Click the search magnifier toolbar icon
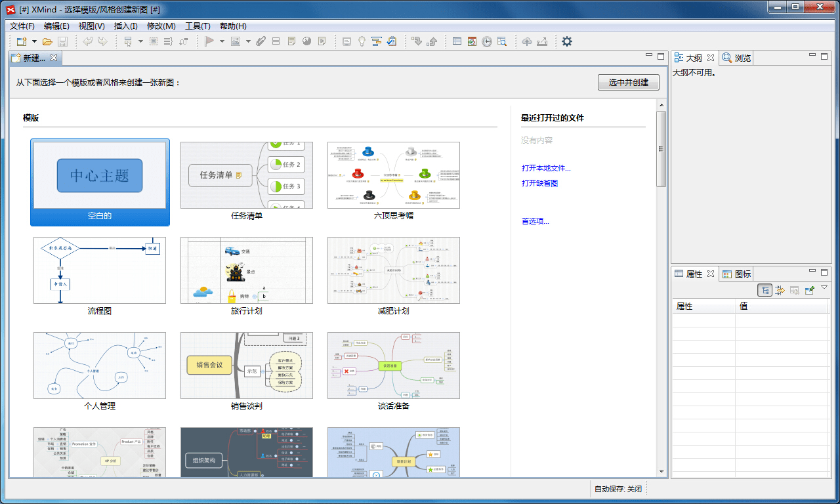 click(502, 41)
